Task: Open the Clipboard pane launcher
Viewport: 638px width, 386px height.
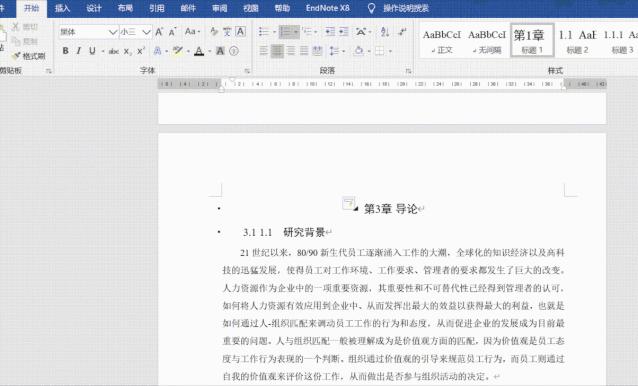Action: pyautogui.click(x=48, y=71)
